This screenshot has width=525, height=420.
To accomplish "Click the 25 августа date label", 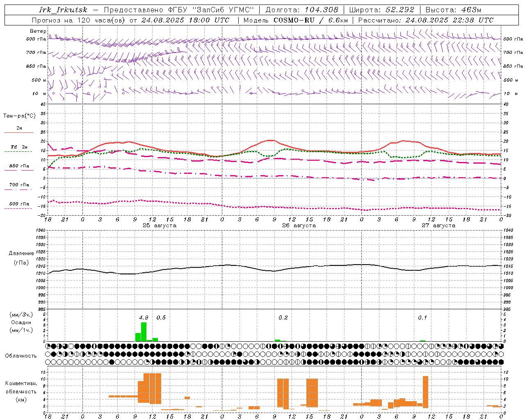I will 160,226.
